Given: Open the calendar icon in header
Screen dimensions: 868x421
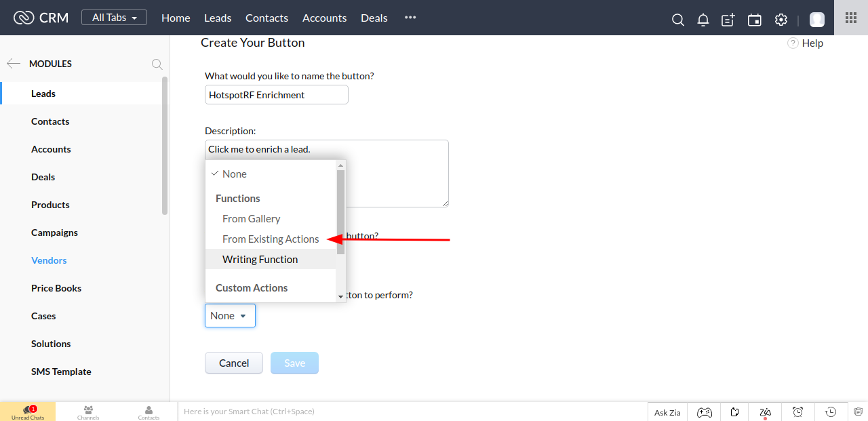Looking at the screenshot, I should click(754, 20).
